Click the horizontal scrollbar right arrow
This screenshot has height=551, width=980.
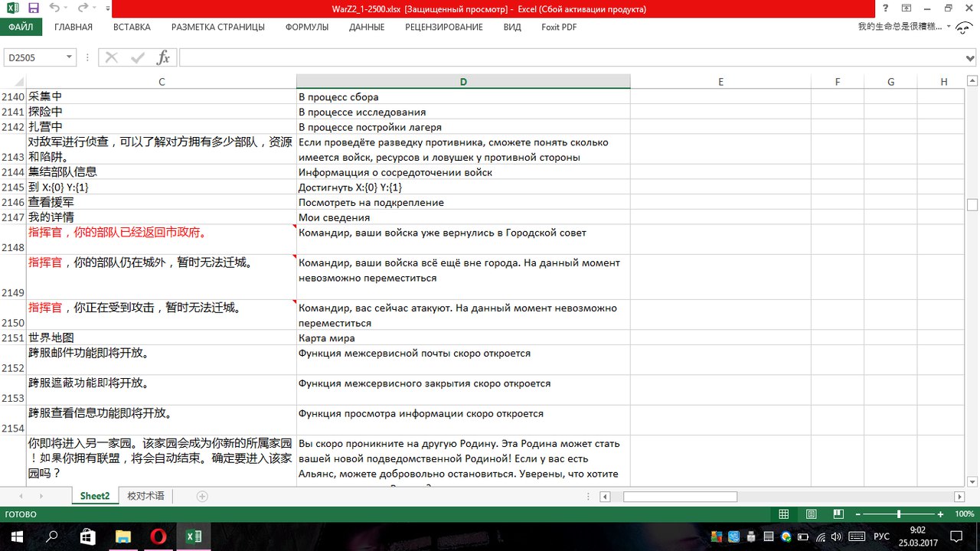(x=959, y=496)
